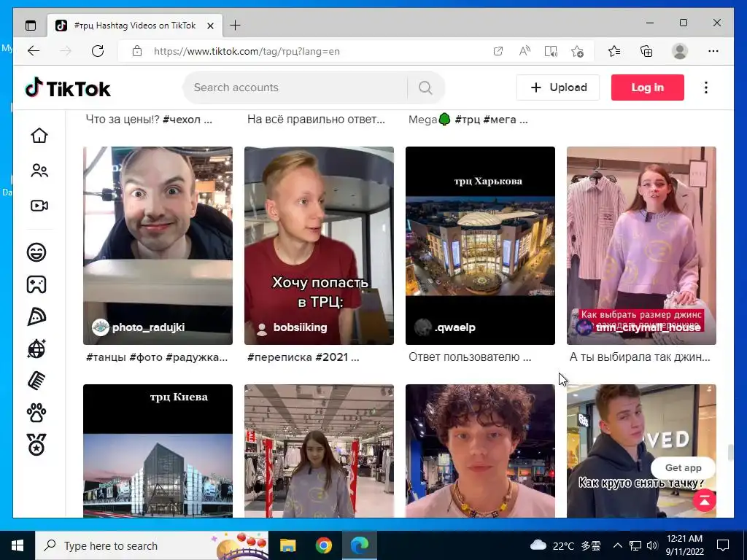Open the taskbar clock showing 12:21 AM
Image resolution: width=747 pixels, height=560 pixels.
[x=684, y=545]
